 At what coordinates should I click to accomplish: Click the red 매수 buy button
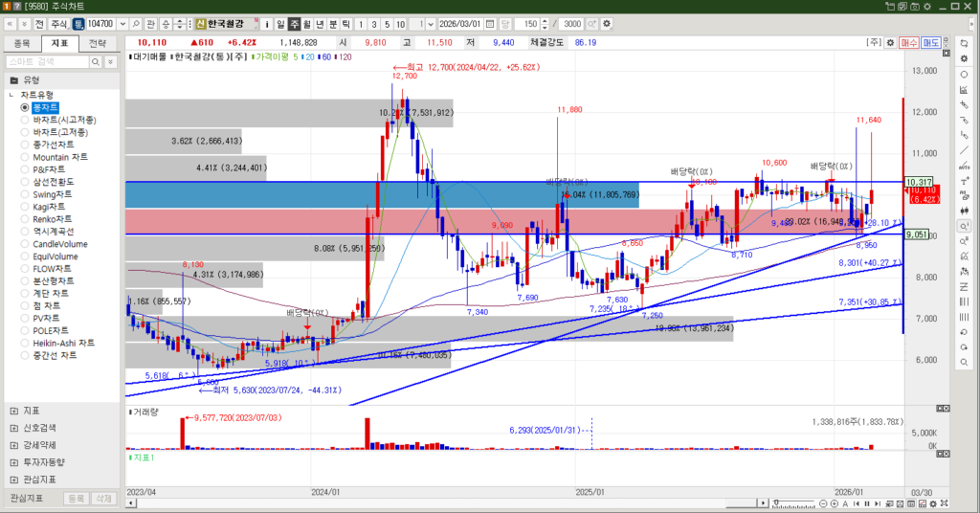coord(909,43)
